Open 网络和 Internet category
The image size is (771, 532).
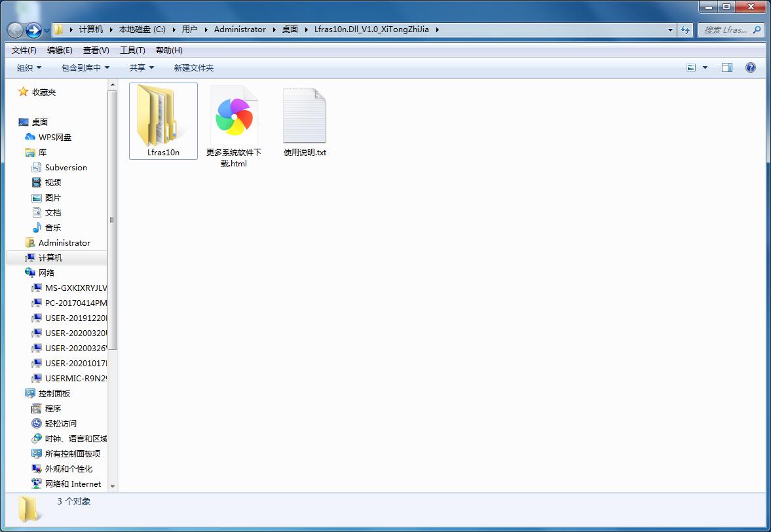tap(73, 484)
